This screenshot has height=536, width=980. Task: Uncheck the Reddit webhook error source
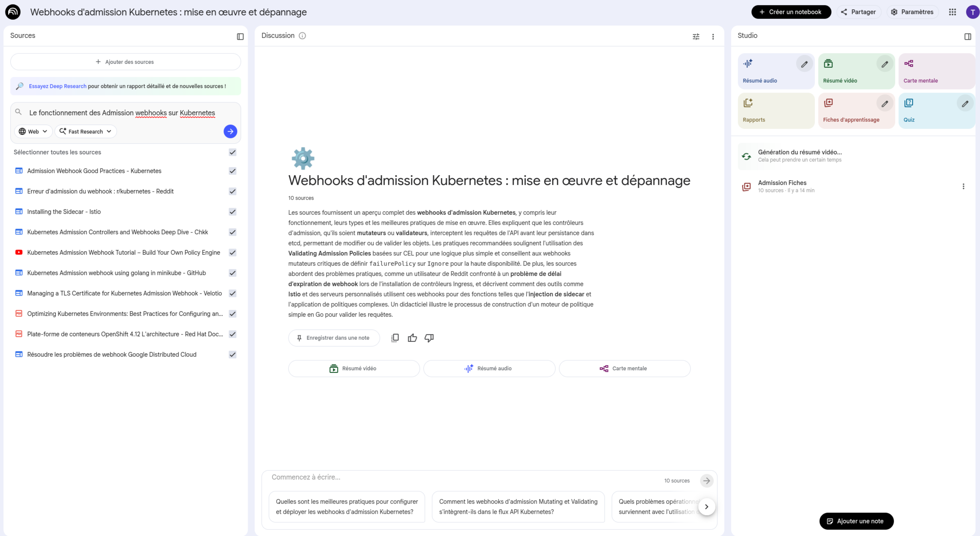(232, 191)
